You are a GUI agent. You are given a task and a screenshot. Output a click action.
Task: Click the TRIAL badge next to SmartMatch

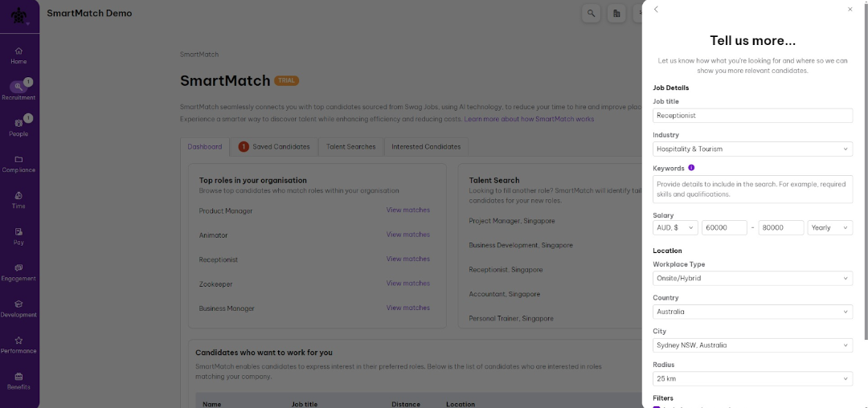point(286,80)
